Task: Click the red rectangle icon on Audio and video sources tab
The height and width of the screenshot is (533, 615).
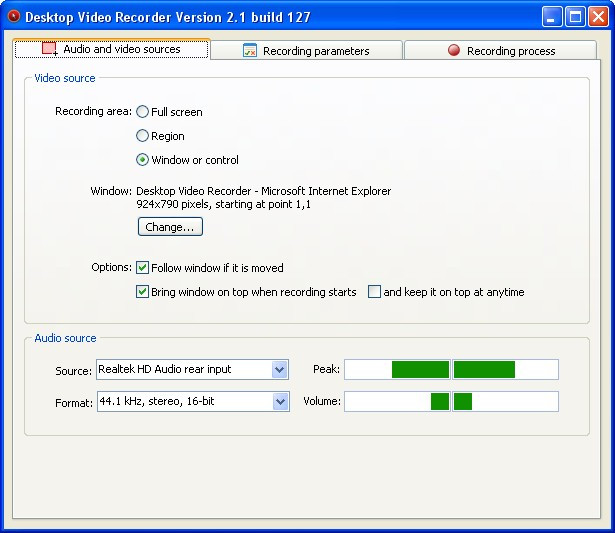Action: tap(50, 49)
